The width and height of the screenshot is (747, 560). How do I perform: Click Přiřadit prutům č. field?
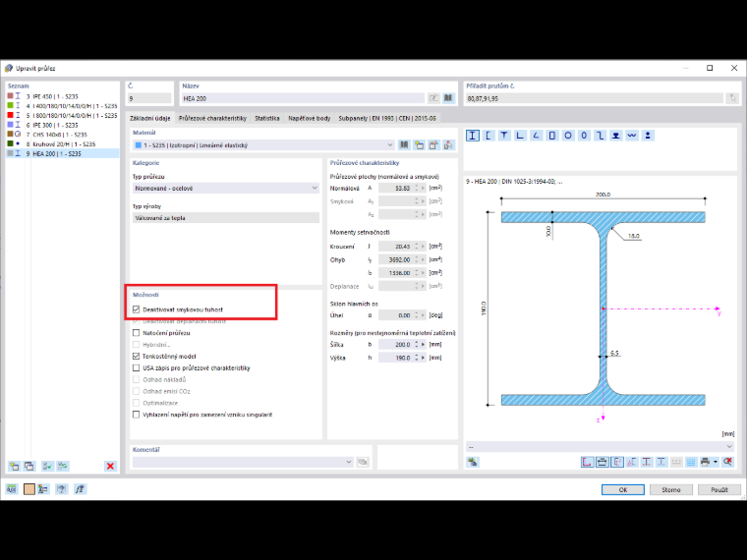click(594, 98)
